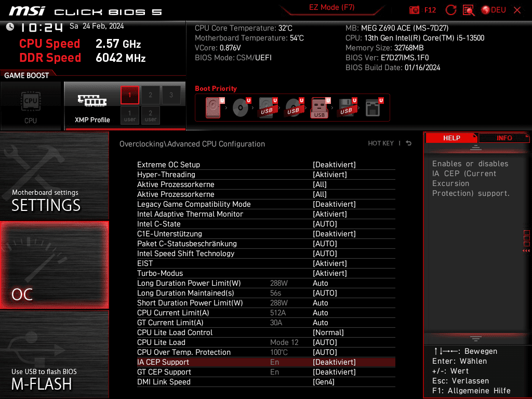Click the help panel bottom grip handle
This screenshot has height=399, width=532.
coord(475,339)
